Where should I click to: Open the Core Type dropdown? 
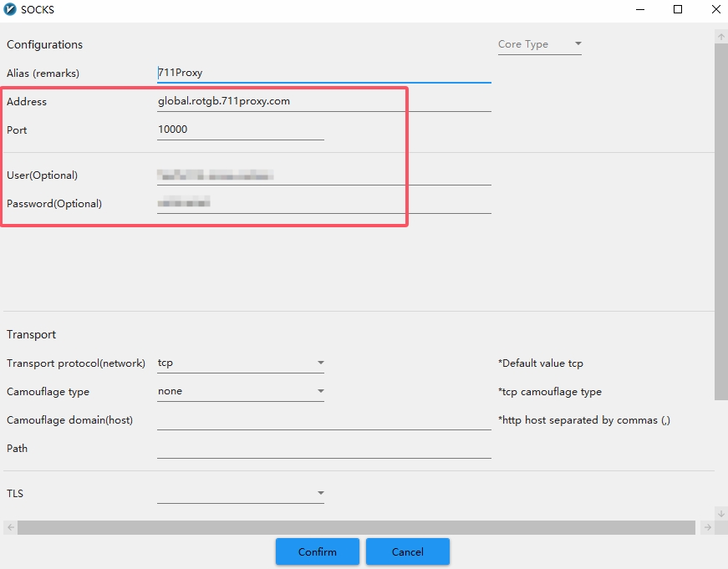point(539,44)
